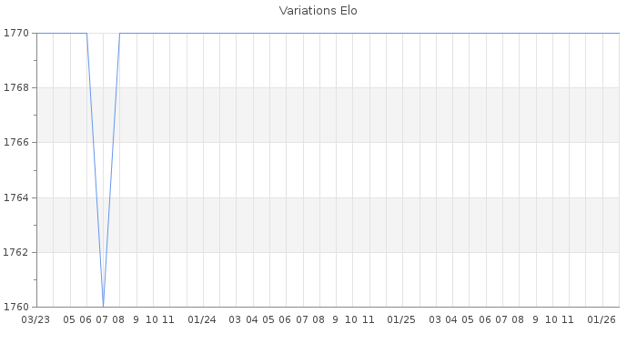Click the "Variations Elo" chart title
The width and height of the screenshot is (637, 364).
[318, 11]
